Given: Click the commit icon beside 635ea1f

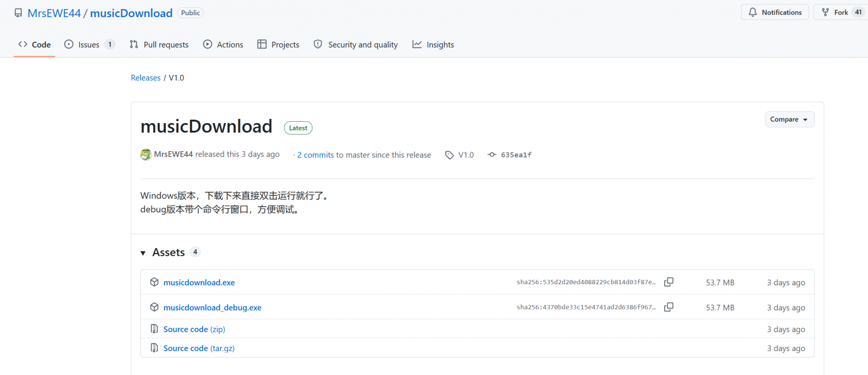Looking at the screenshot, I should pos(492,155).
